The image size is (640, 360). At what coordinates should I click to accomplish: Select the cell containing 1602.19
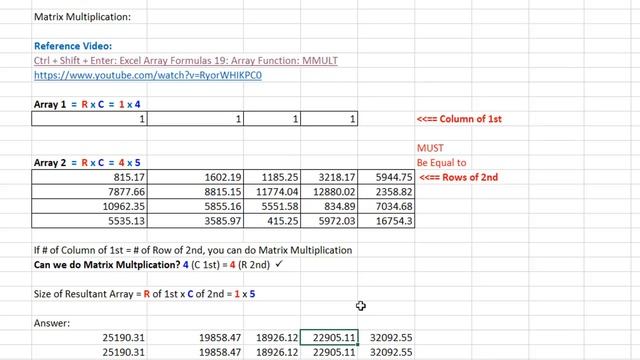click(x=195, y=177)
